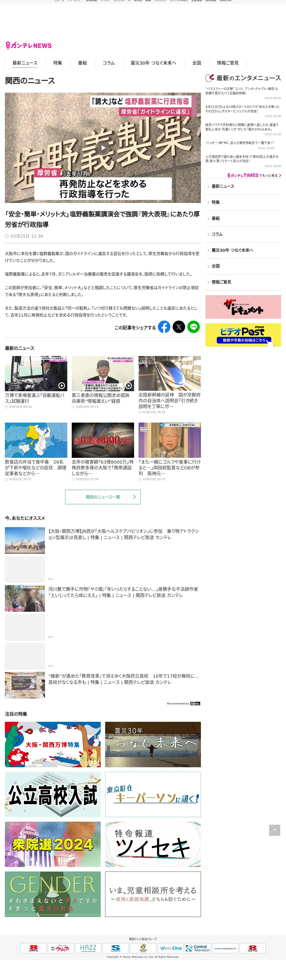
Task: Open 番組 tab in navigation
Action: tap(83, 63)
